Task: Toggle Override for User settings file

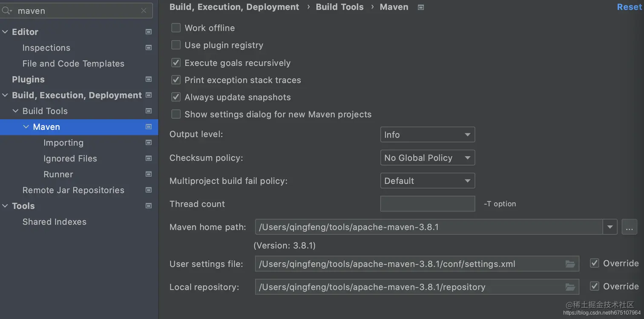Action: point(595,263)
